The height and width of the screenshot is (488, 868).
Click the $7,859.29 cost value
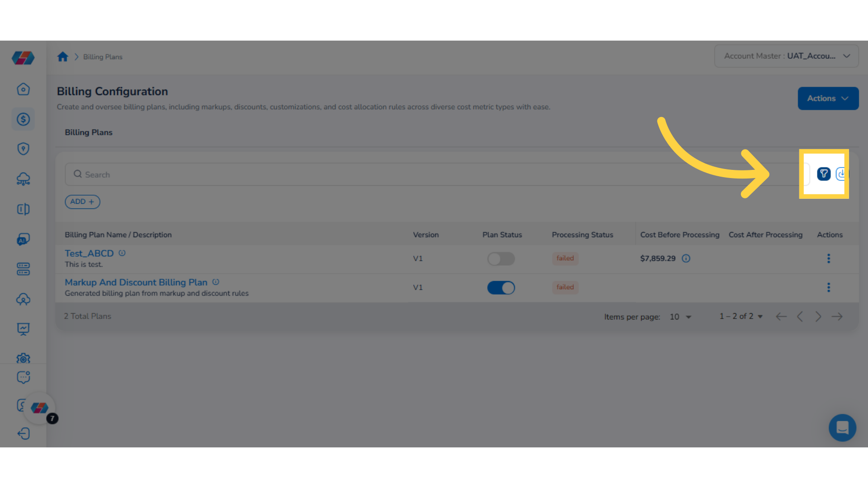pos(658,258)
